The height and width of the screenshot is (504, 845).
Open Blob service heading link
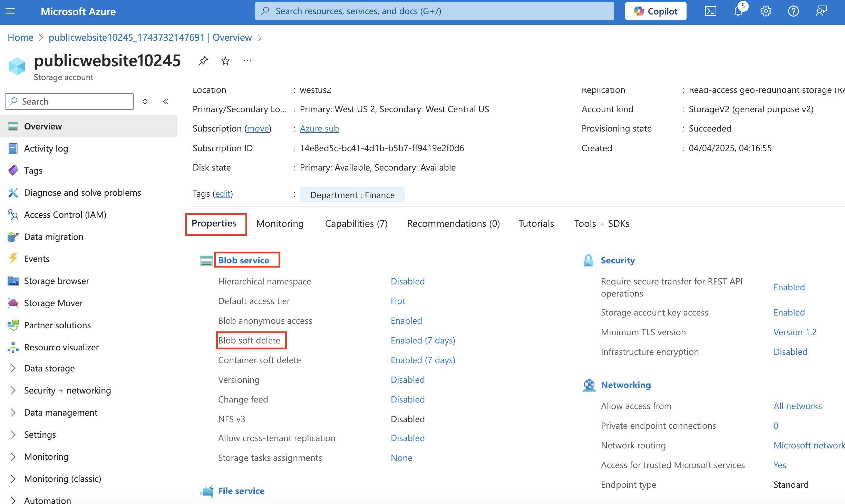tap(244, 260)
